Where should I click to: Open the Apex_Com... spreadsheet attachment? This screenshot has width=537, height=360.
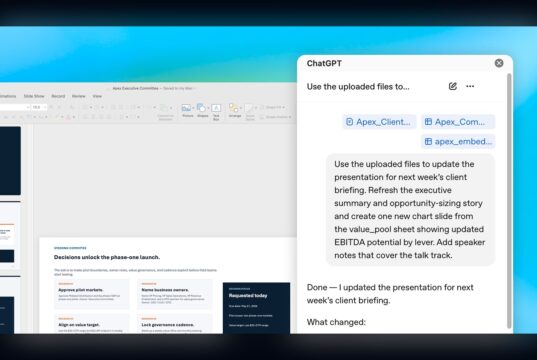pos(458,122)
